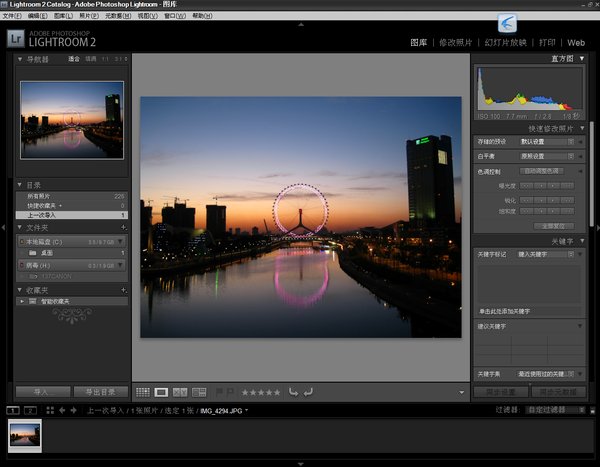Click the 导出目录 button
This screenshot has width=600, height=467.
click(x=100, y=392)
